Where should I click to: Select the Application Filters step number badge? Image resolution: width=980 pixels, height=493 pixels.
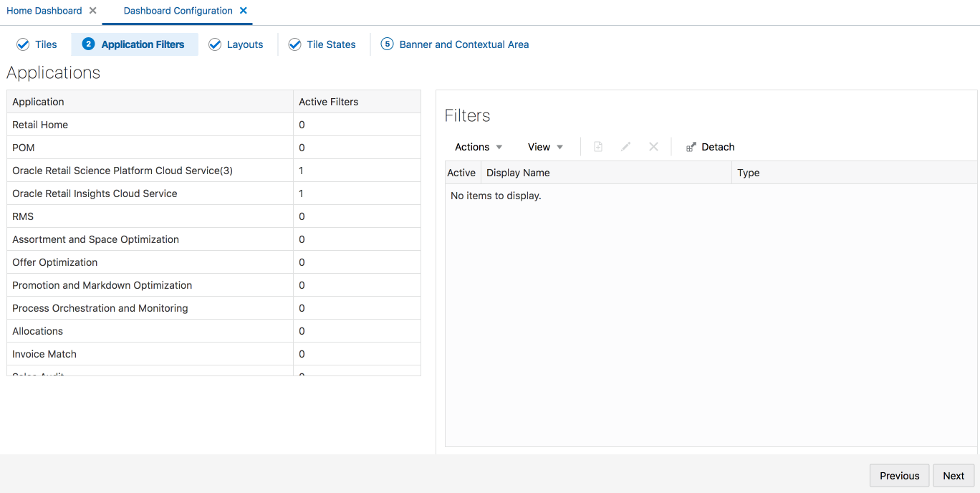click(x=87, y=44)
